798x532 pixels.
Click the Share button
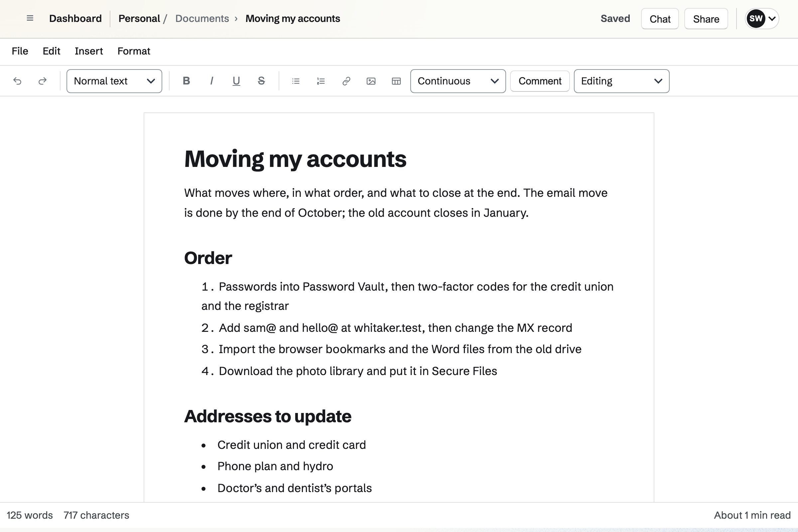click(x=706, y=19)
